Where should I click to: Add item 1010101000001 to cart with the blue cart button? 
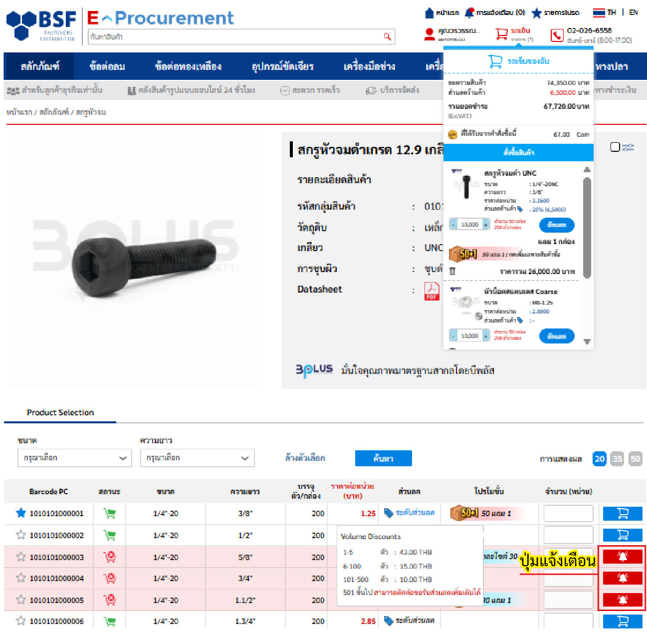[623, 513]
